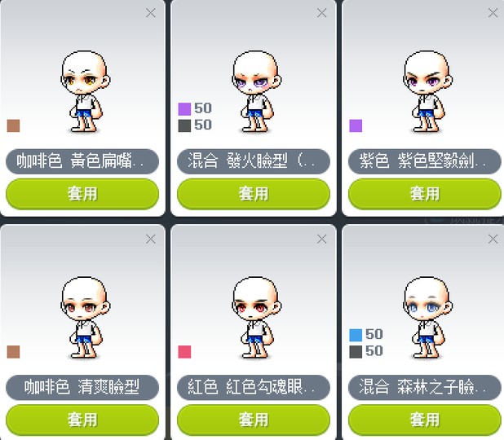Click the blue 50 swatch on 森林之子臉 card
This screenshot has width=504, height=440.
click(x=356, y=335)
